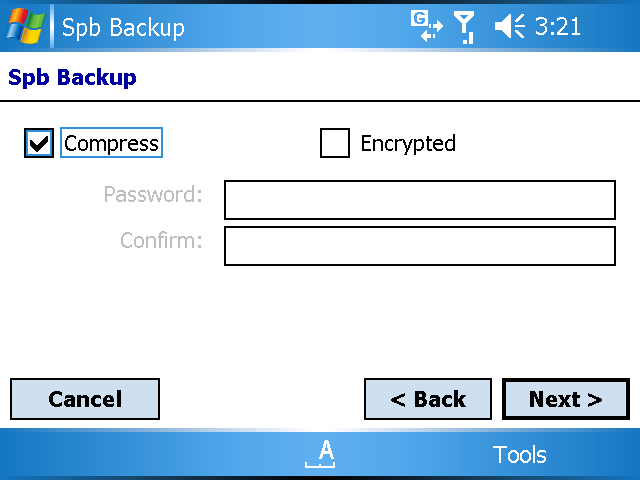Proceed with the Next button
Image resolution: width=640 pixels, height=480 pixels.
[x=566, y=399]
